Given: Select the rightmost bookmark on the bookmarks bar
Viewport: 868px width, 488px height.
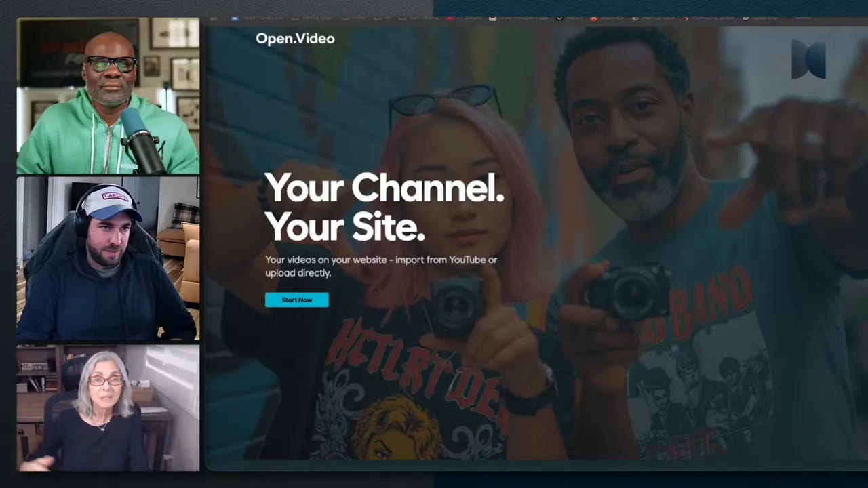Looking at the screenshot, I should pos(804,18).
